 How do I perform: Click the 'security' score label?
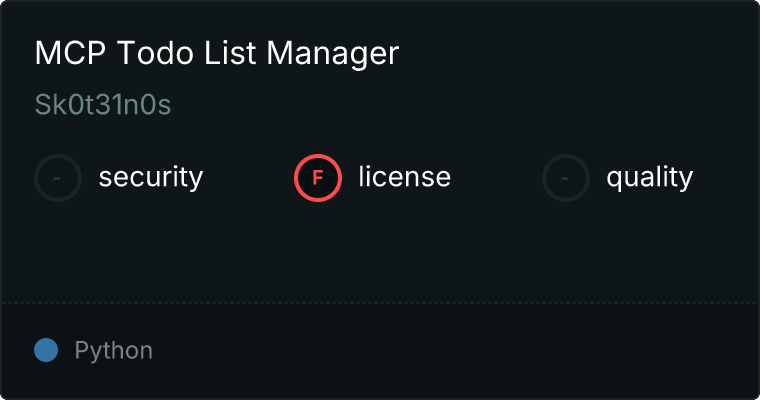pyautogui.click(x=151, y=178)
